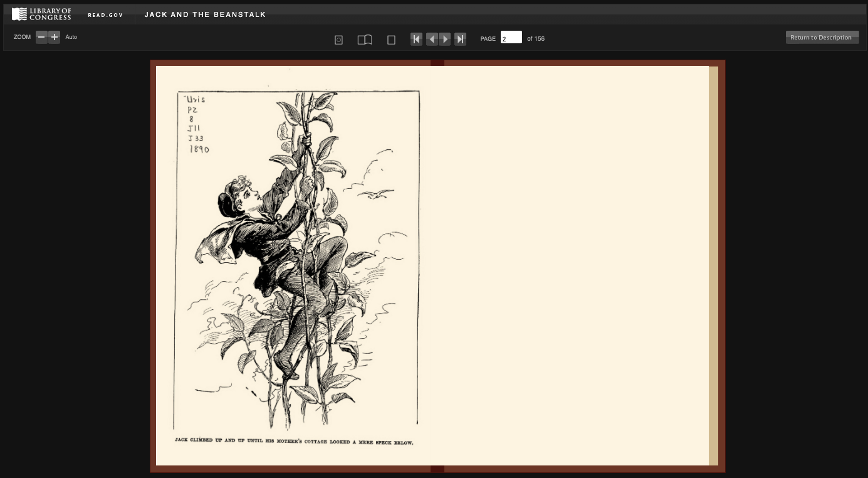Enable book spread reading mode
This screenshot has width=868, height=478.
[365, 39]
